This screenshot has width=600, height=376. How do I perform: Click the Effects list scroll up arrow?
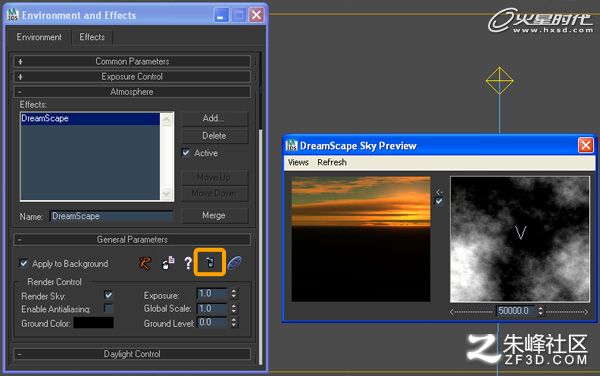[166, 120]
